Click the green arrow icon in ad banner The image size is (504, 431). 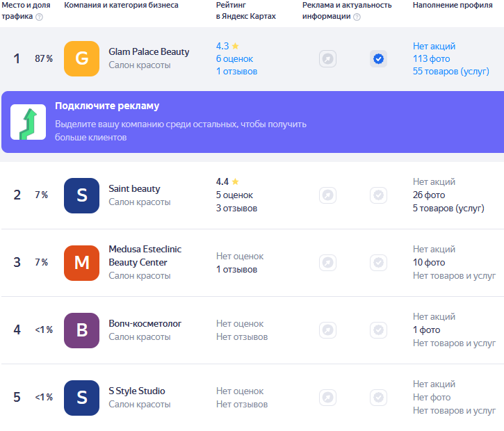point(28,122)
